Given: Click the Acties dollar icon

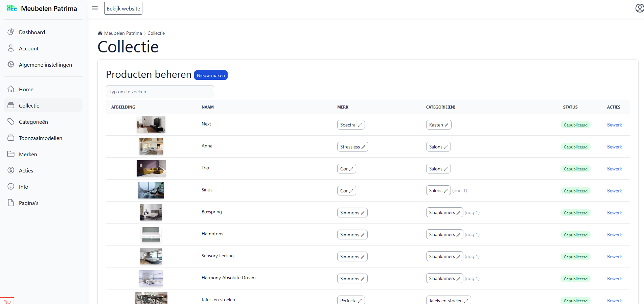Looking at the screenshot, I should (x=11, y=170).
